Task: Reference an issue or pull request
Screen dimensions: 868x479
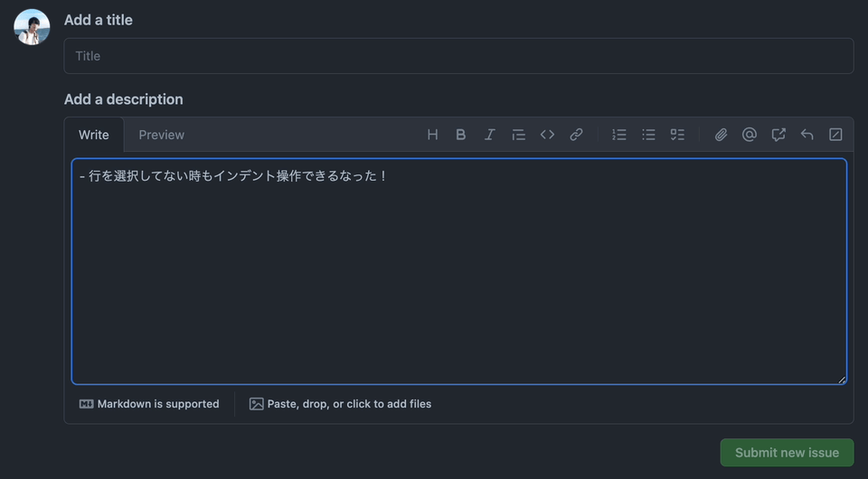Action: click(778, 135)
